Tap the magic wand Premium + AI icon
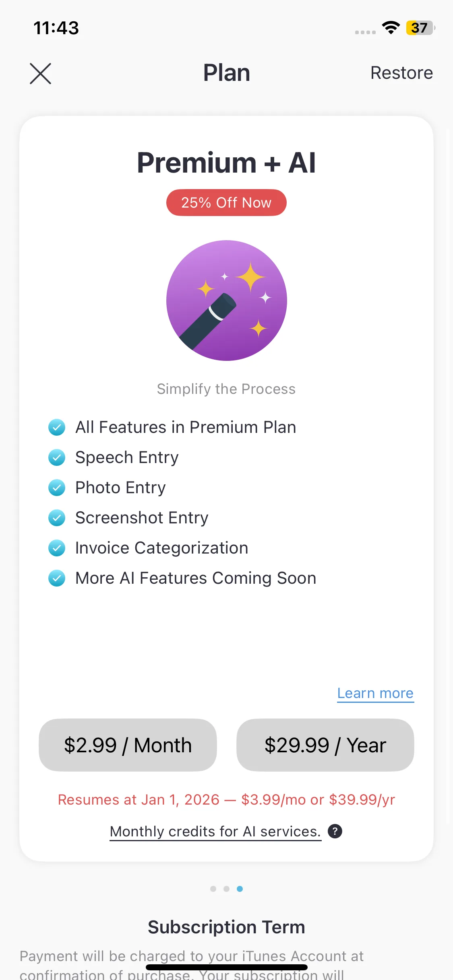 tap(227, 301)
